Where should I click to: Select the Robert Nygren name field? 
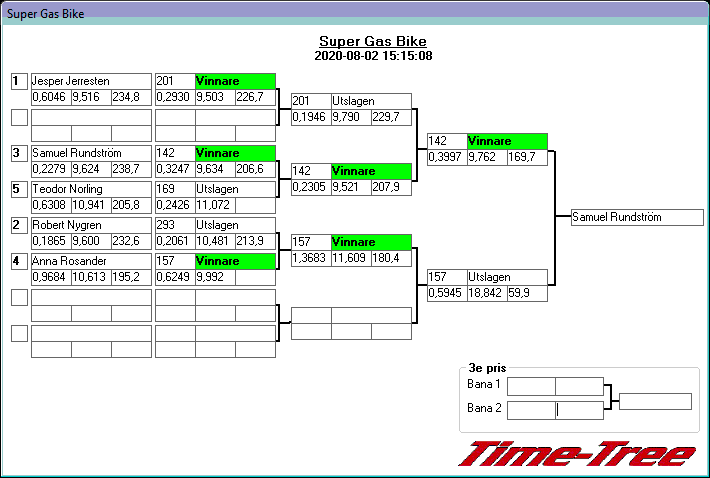click(91, 225)
